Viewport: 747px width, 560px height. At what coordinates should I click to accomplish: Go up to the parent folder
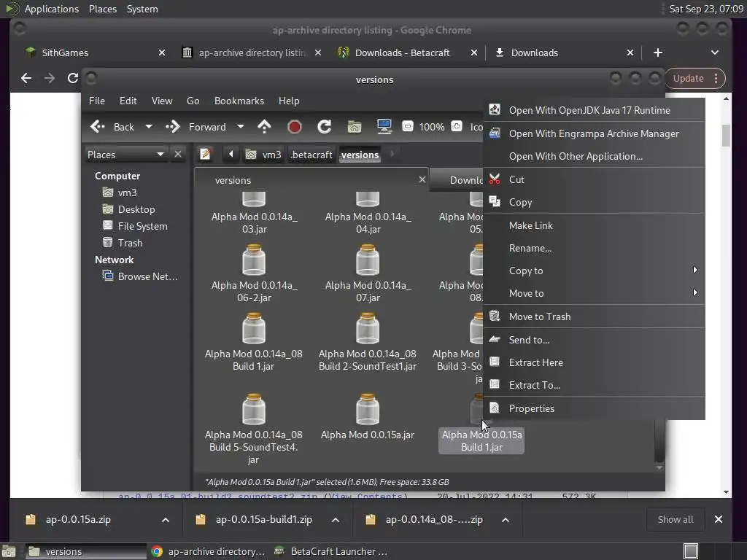264,127
